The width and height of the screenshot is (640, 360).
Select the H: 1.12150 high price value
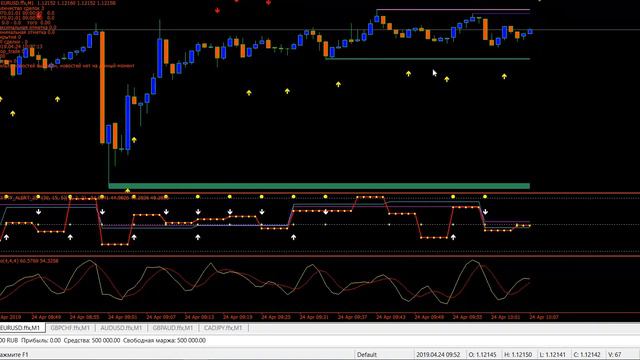point(518,354)
